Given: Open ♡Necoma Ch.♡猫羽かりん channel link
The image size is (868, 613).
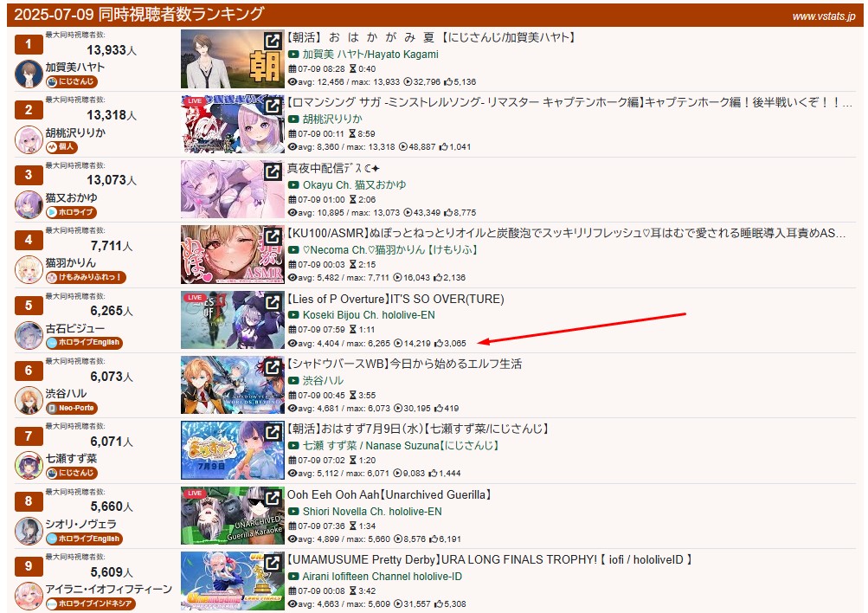Looking at the screenshot, I should click(x=389, y=249).
